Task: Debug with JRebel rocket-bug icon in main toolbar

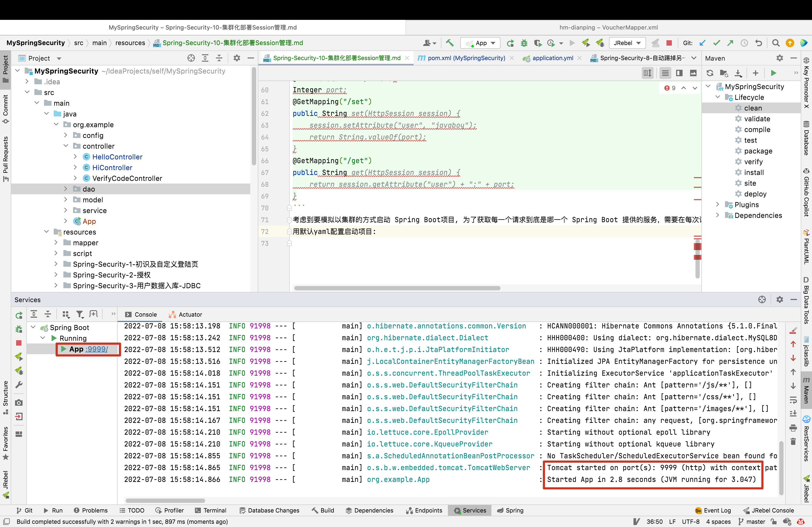Action: coord(600,43)
